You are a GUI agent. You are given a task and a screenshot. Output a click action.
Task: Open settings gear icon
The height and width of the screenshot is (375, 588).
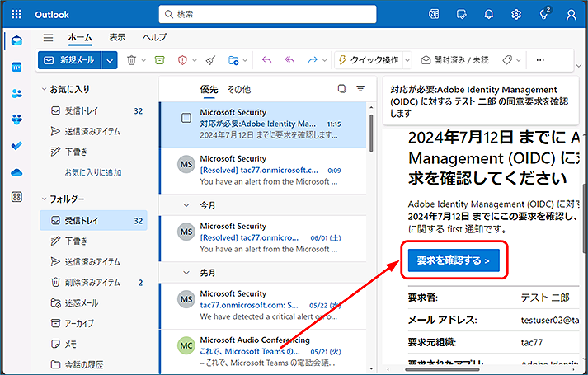(516, 14)
